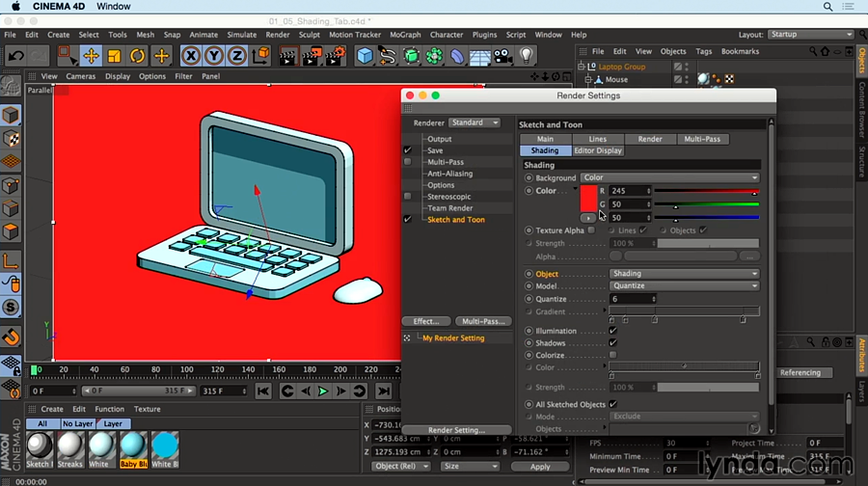This screenshot has height=486, width=868.
Task: Toggle the Save checkmark in render settings
Action: tap(407, 150)
